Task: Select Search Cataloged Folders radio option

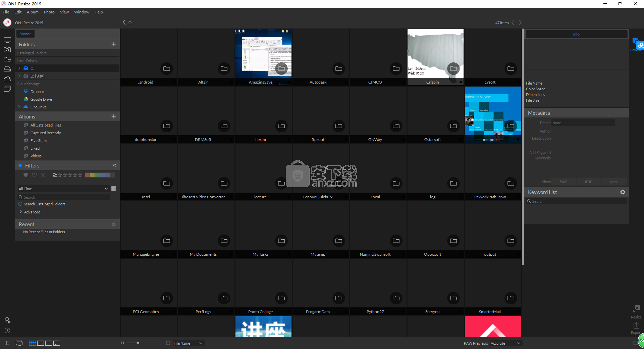Action: click(x=20, y=204)
